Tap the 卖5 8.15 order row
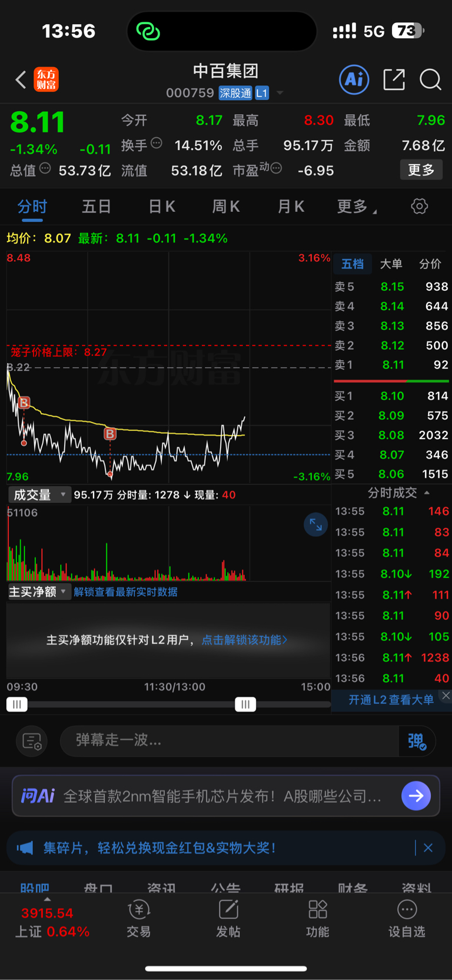 (391, 287)
